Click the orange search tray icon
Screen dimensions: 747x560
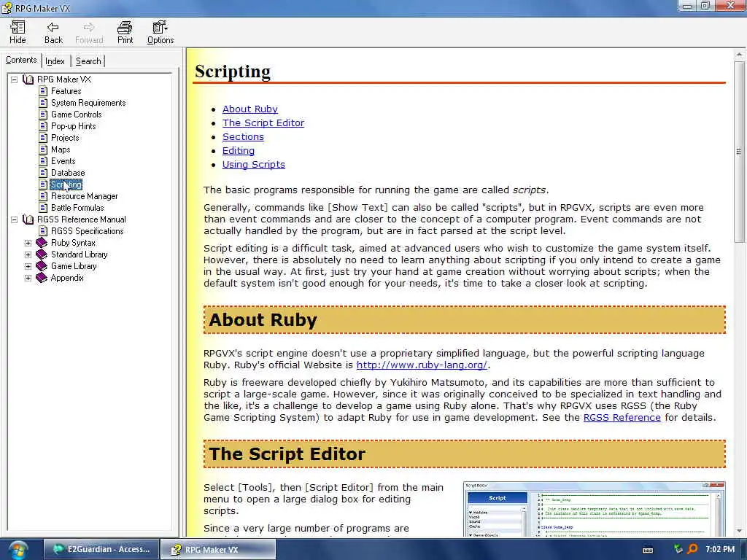click(692, 550)
